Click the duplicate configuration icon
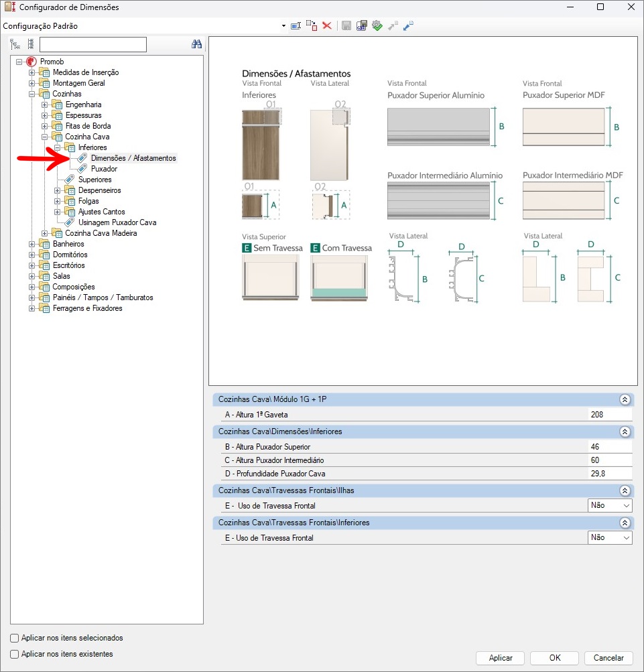644x672 pixels. click(312, 25)
